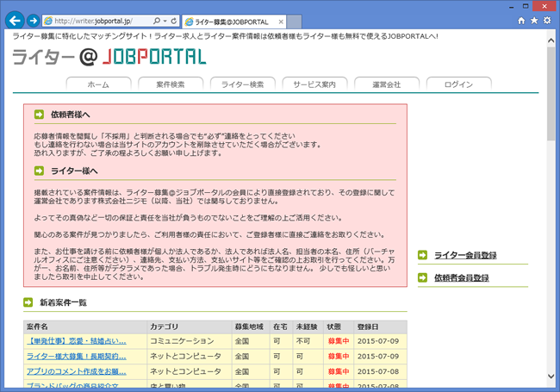Open the 案件検索 navigation tab
The width and height of the screenshot is (560, 392).
(171, 84)
